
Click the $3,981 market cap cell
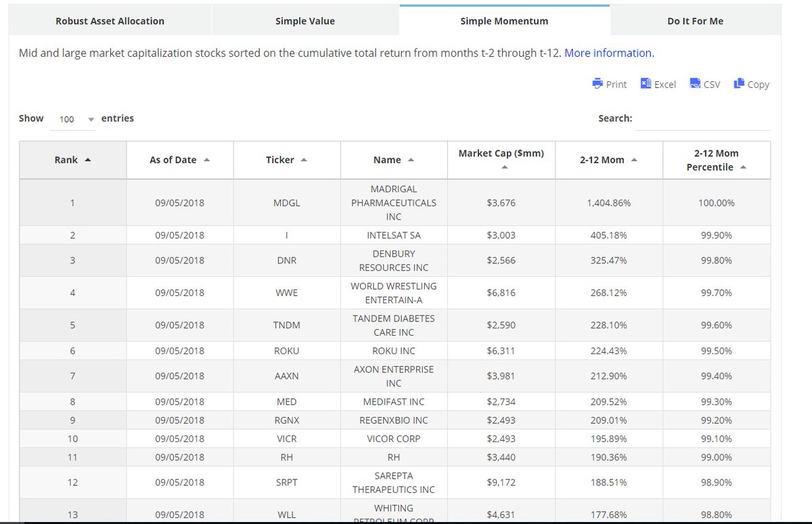[x=501, y=376]
